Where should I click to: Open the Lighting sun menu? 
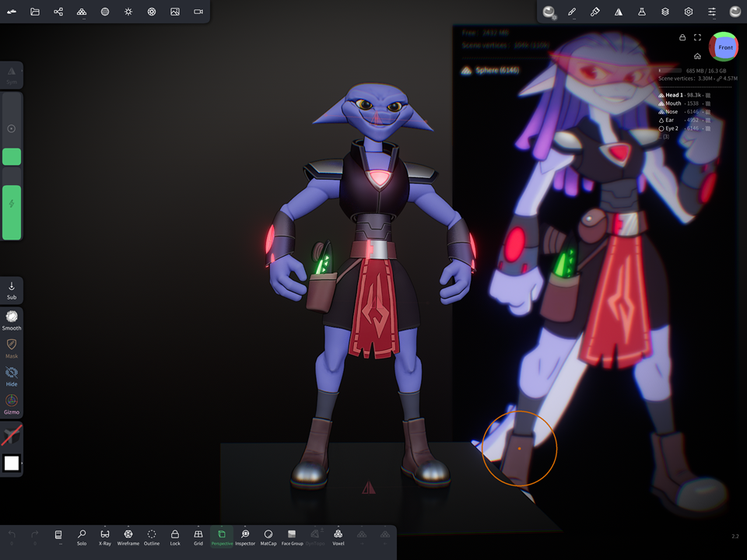click(128, 12)
